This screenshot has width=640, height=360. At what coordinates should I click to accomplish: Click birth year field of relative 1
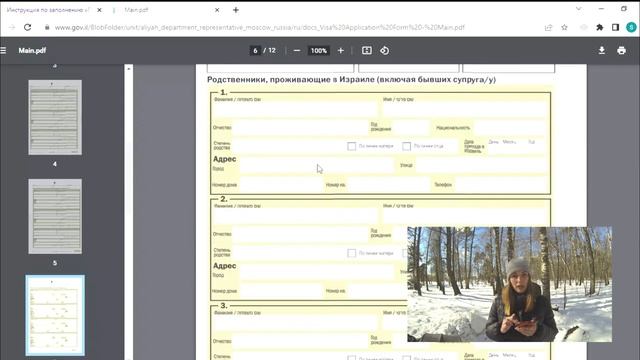click(x=411, y=127)
